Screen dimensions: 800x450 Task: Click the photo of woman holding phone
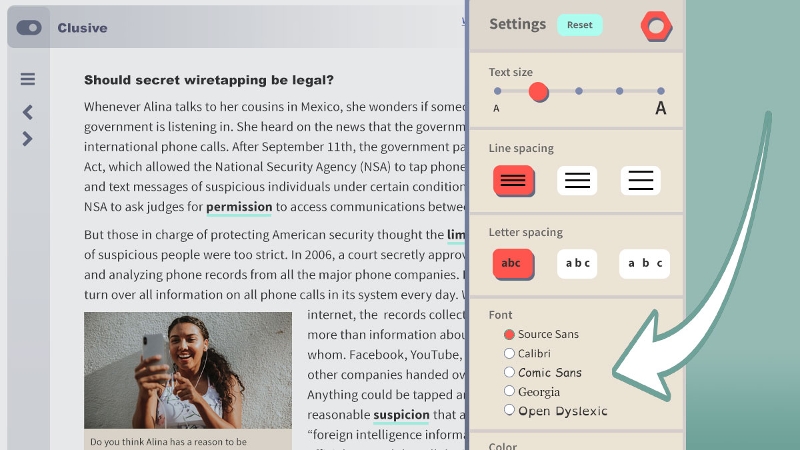coord(188,370)
